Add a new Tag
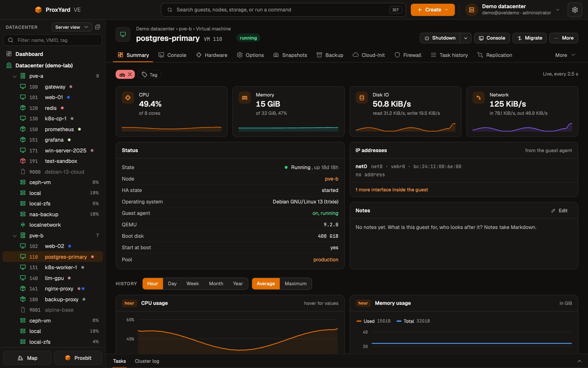 point(149,75)
